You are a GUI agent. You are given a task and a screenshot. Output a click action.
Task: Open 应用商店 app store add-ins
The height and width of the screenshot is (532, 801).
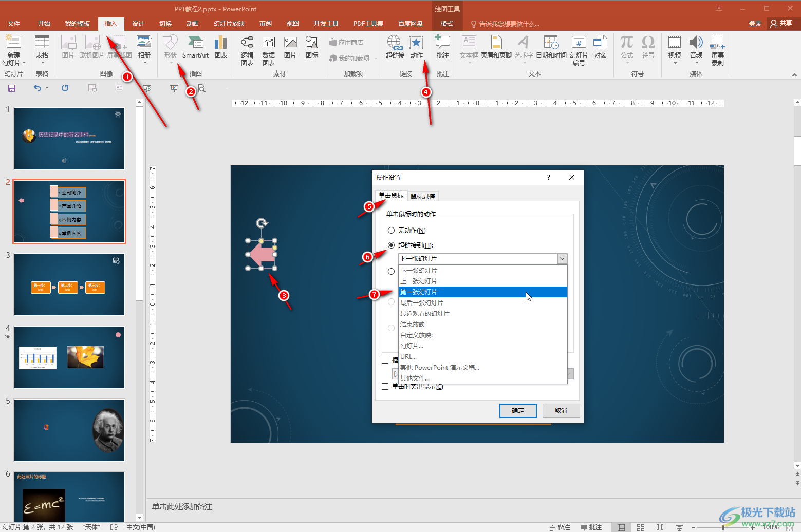coord(346,42)
